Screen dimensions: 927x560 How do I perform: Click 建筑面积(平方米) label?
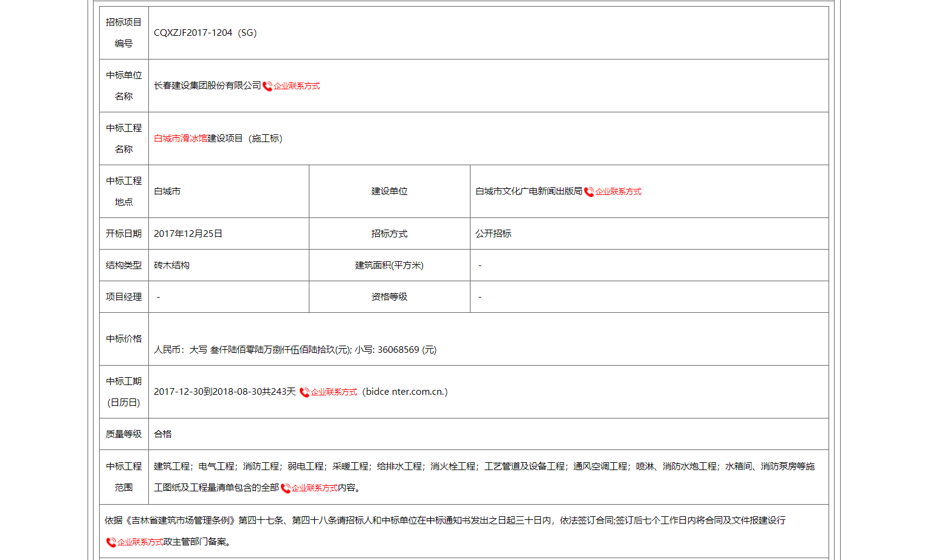(390, 265)
